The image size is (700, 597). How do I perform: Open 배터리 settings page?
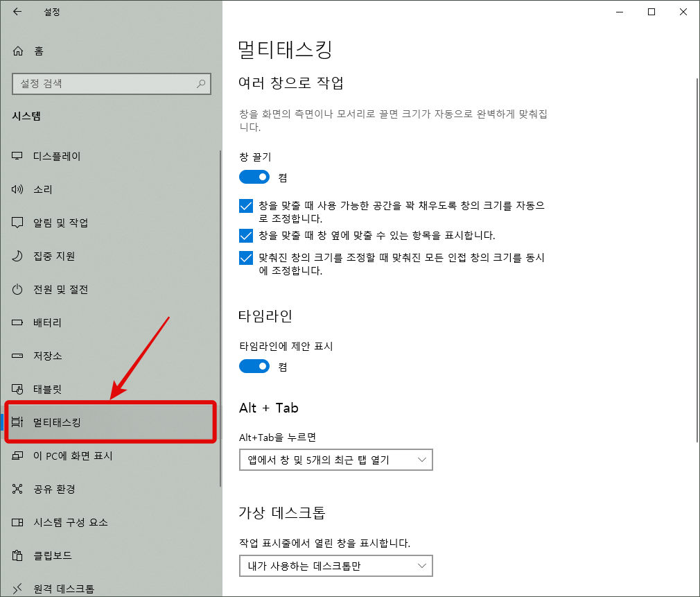[x=111, y=322]
